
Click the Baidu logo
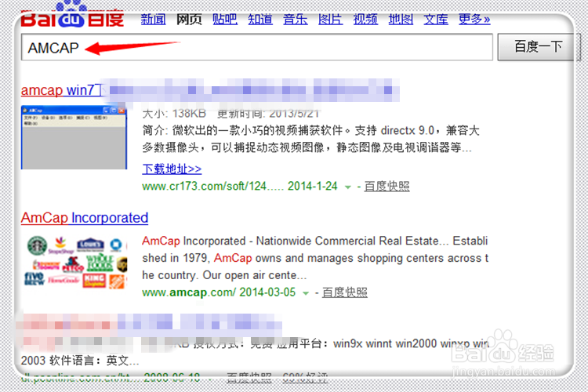coord(72,15)
